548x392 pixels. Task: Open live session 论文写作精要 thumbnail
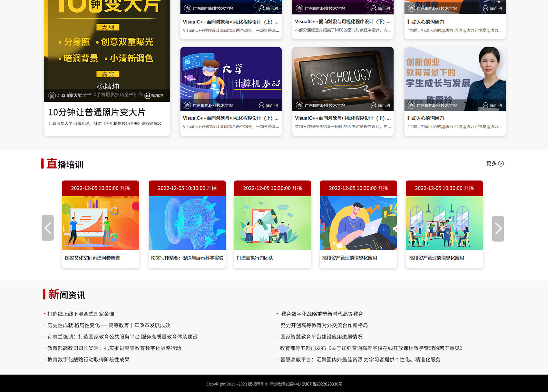186,222
